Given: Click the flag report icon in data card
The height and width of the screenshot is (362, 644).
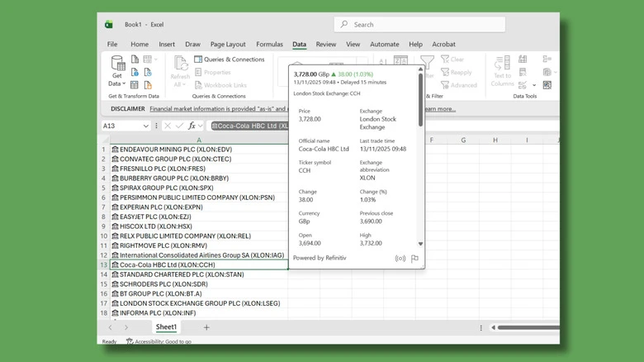Looking at the screenshot, I should [x=414, y=259].
